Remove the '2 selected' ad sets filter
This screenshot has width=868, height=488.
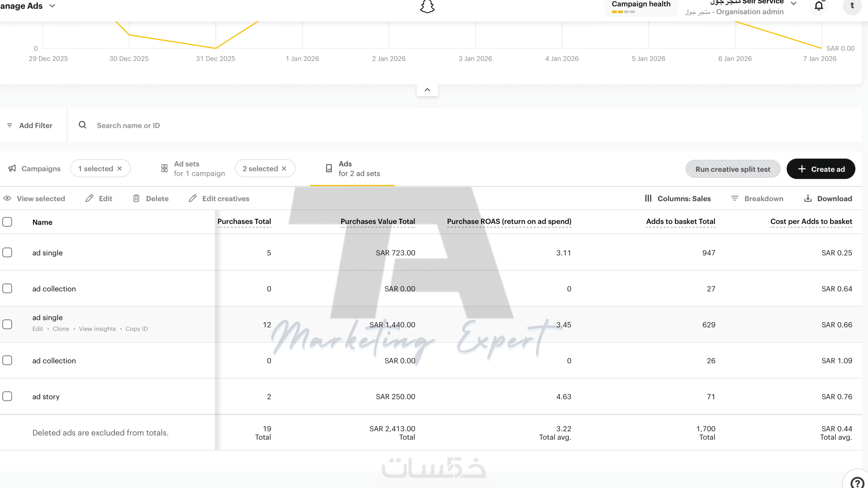coord(284,168)
